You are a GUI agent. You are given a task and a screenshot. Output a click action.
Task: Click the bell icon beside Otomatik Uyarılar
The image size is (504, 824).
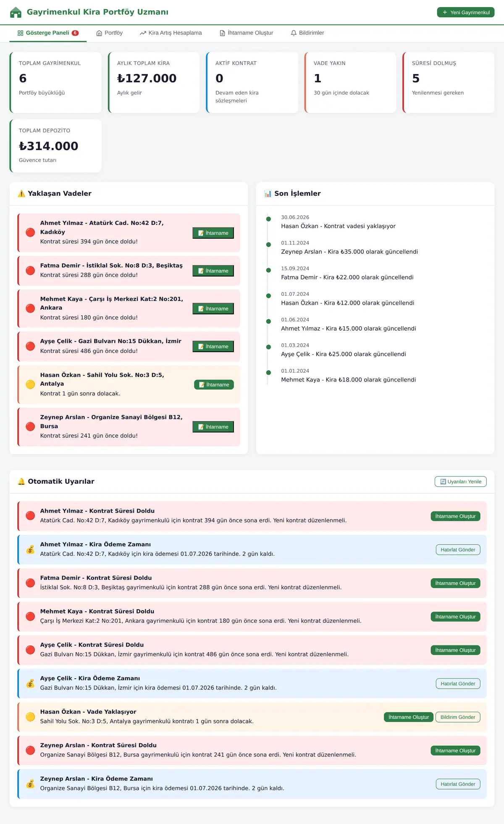21,482
